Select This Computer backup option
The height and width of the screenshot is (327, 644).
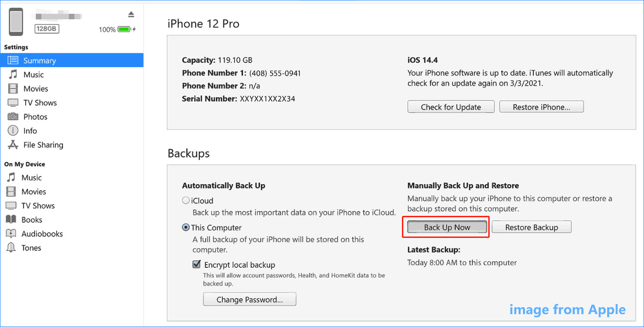[x=186, y=227]
